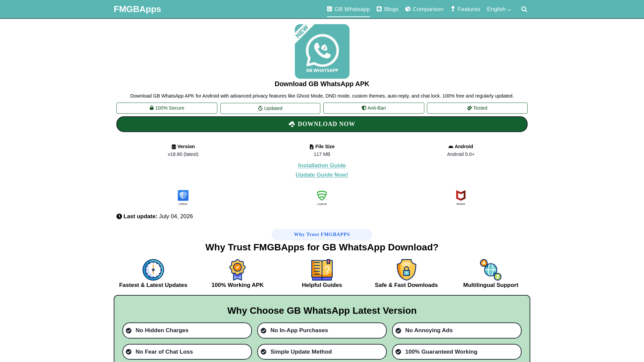Open the search magnifier icon in header
644x362 pixels.
[x=524, y=9]
